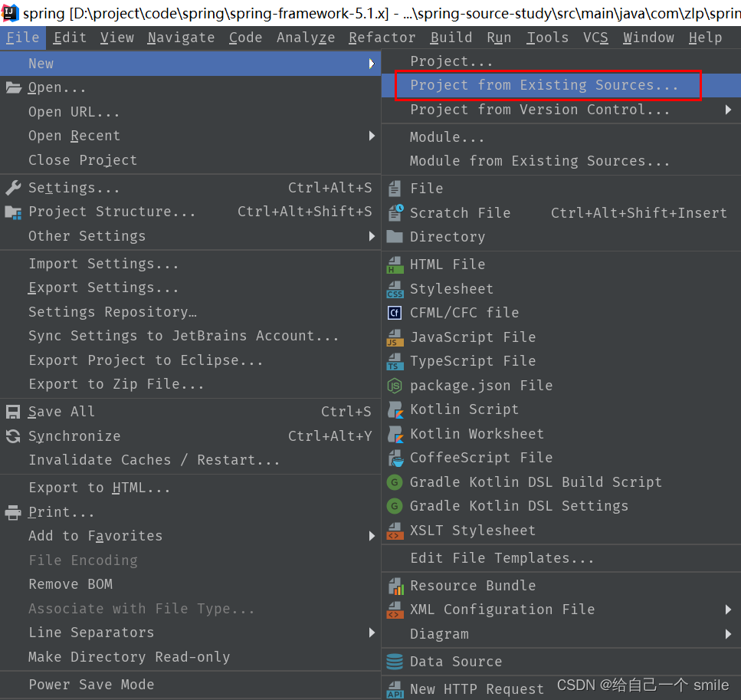Open the View menu
The image size is (741, 700).
[116, 38]
